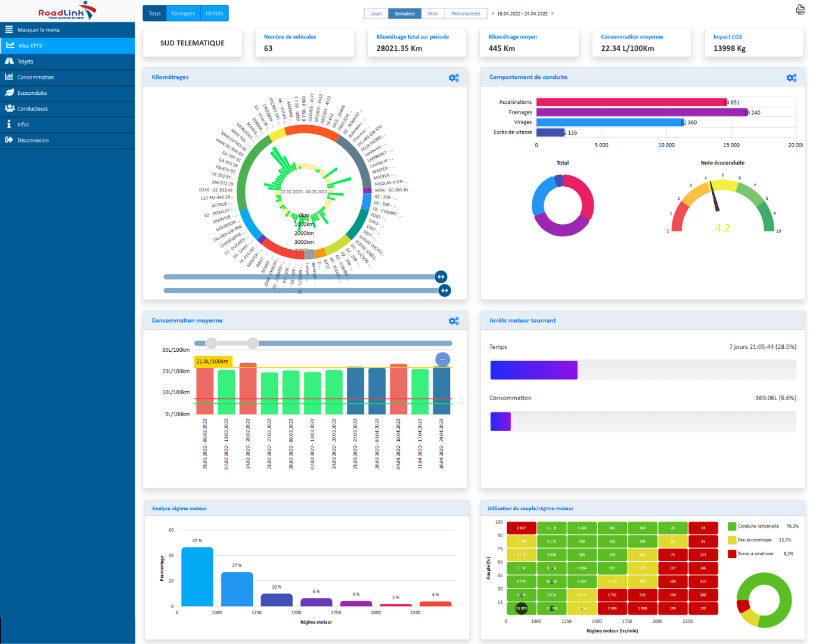The height and width of the screenshot is (644, 813).
Task: Open Mes KPI'S in the sidebar
Action: tap(67, 45)
